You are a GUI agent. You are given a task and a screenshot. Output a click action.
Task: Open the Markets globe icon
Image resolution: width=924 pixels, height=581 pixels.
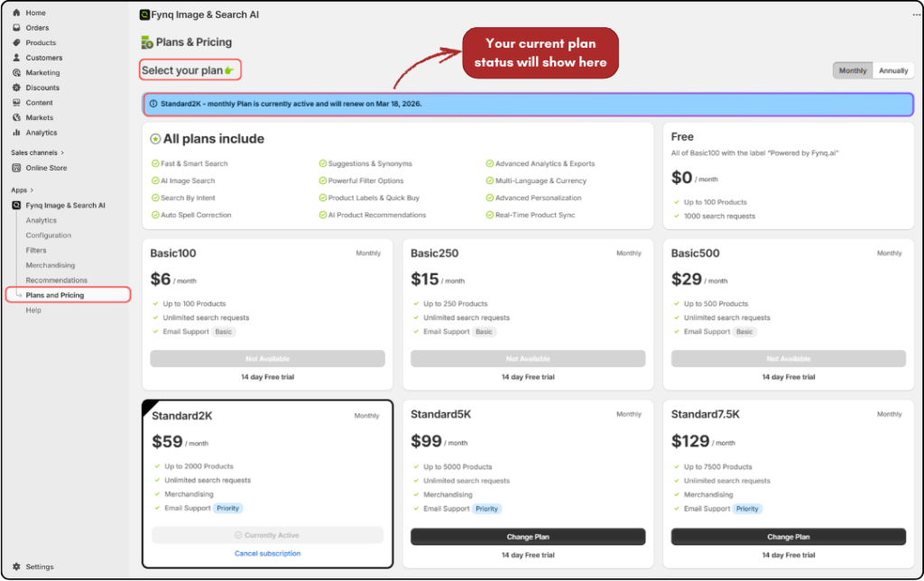click(x=16, y=117)
